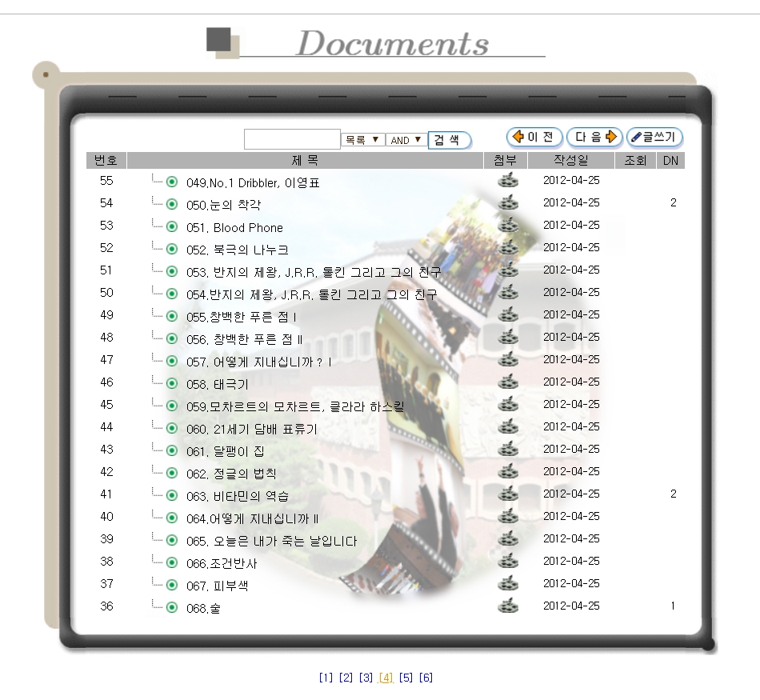Open attachment icon for 057. 어떻게 지내십니까 row
This screenshot has height=700, width=760.
[x=508, y=359]
